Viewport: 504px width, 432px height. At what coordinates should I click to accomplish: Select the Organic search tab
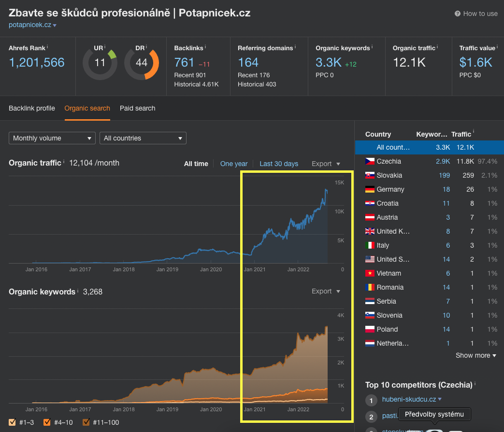tap(87, 108)
